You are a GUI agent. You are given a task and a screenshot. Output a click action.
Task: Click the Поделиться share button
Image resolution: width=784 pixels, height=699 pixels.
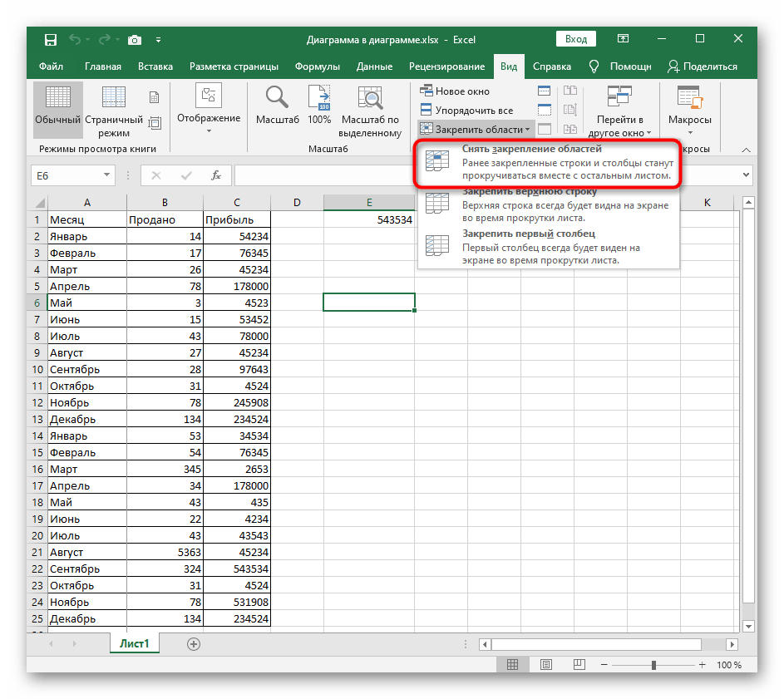703,66
